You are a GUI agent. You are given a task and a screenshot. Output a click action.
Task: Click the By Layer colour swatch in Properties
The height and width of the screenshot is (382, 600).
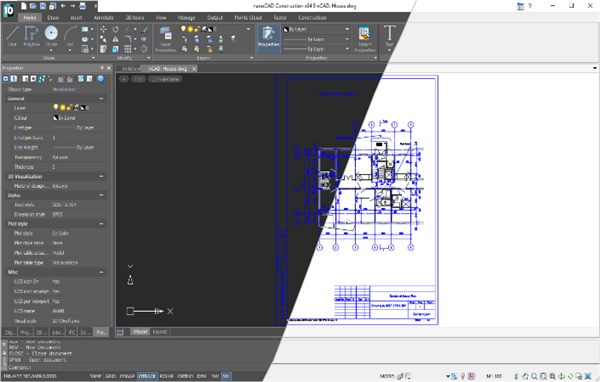[x=55, y=118]
